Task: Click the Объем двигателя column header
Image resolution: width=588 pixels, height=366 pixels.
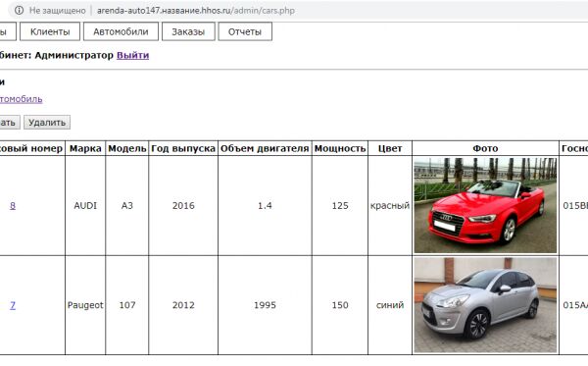Action: click(265, 148)
